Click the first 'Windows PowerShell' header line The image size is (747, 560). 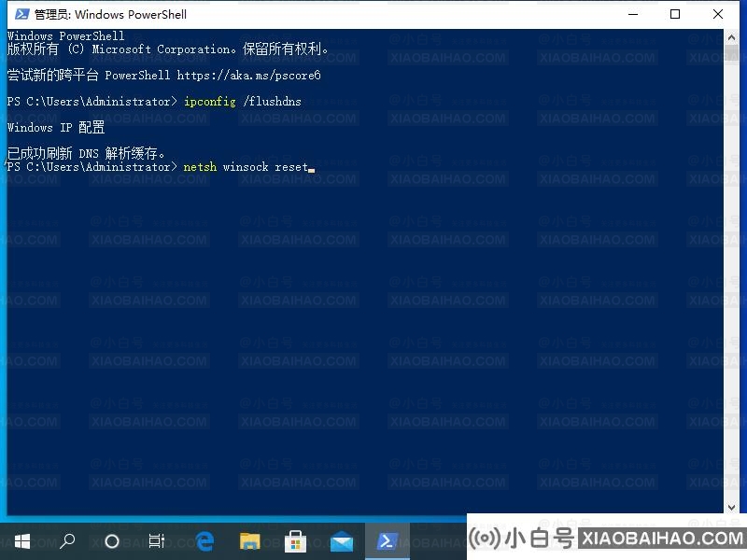[65, 35]
